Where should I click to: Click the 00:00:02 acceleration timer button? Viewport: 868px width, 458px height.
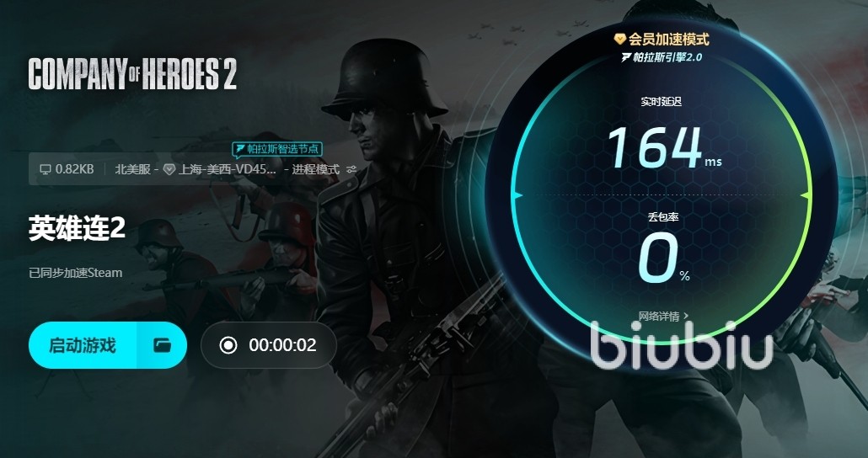269,345
